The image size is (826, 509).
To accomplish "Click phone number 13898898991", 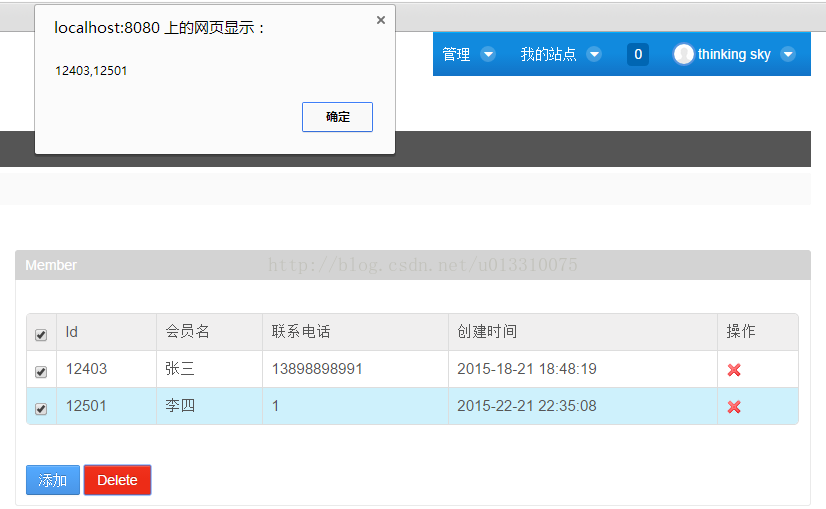I will click(x=317, y=369).
